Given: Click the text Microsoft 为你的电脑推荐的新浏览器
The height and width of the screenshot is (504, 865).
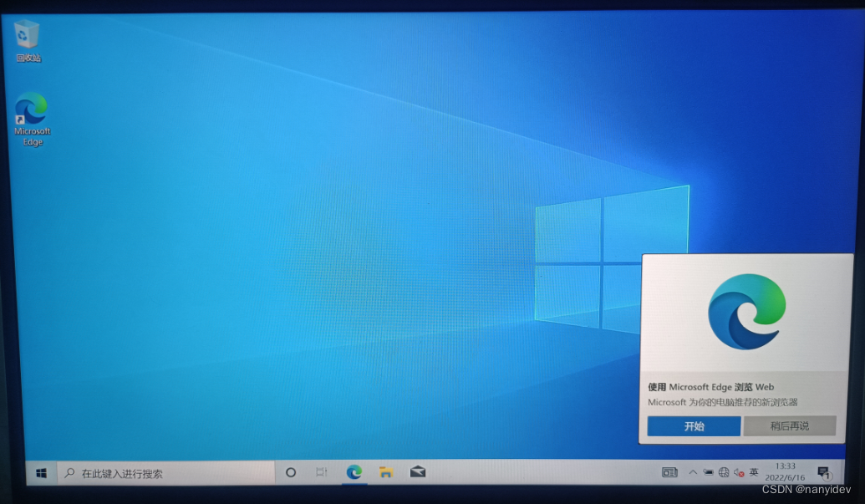Looking at the screenshot, I should [x=723, y=402].
